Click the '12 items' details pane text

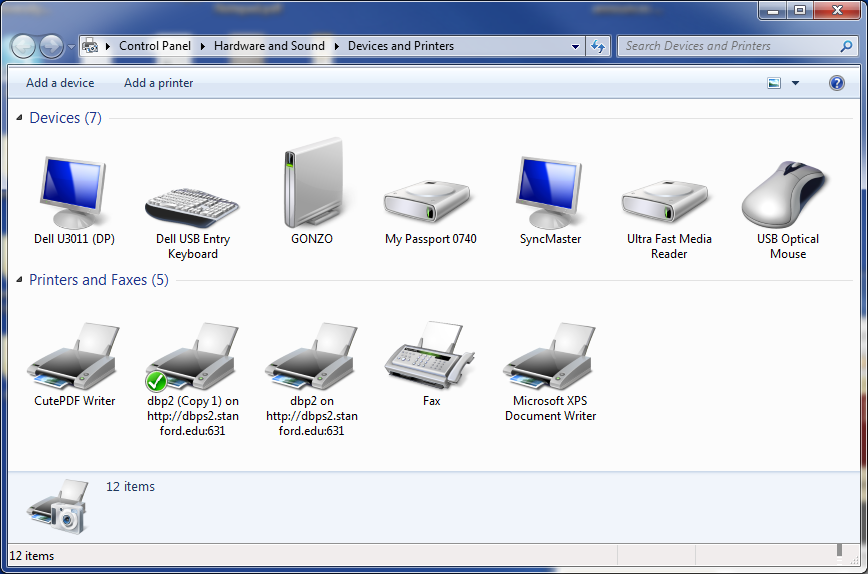tap(131, 487)
